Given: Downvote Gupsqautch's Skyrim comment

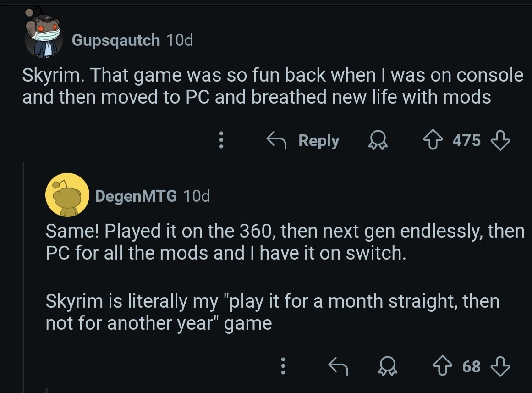Looking at the screenshot, I should point(500,140).
